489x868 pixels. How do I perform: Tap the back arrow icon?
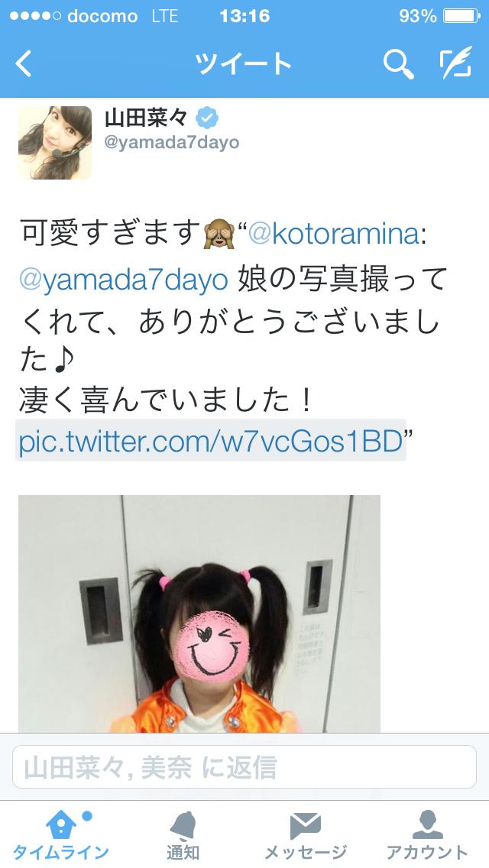[x=24, y=63]
